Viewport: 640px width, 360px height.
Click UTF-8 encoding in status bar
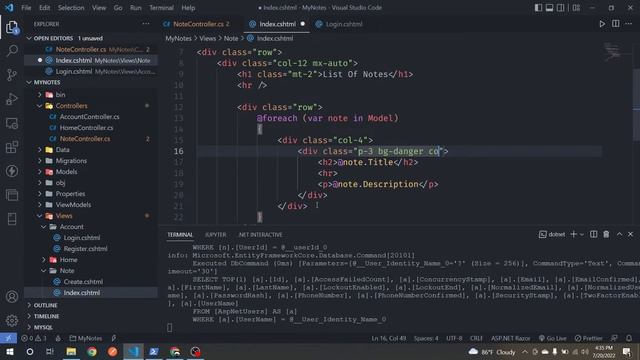(454, 338)
